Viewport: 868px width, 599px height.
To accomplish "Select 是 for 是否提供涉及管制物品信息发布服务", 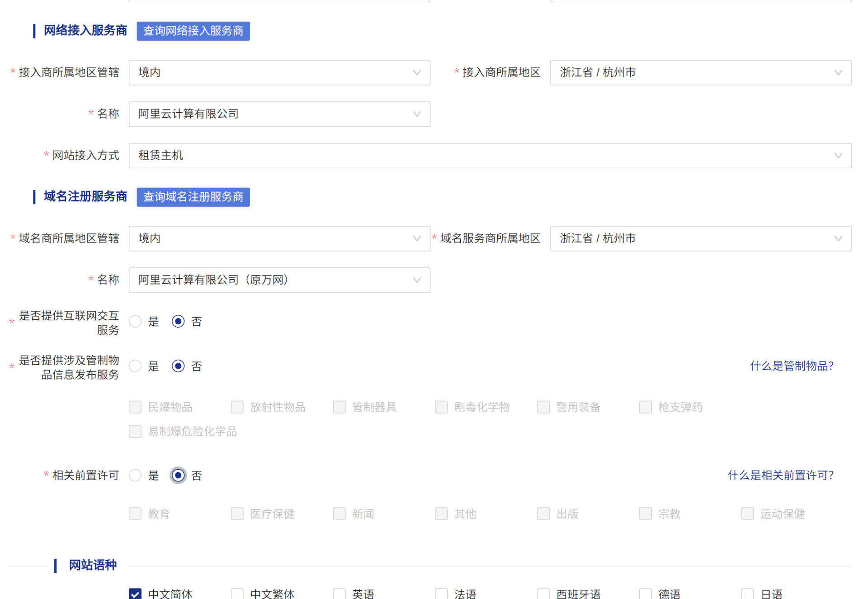I will (x=135, y=366).
